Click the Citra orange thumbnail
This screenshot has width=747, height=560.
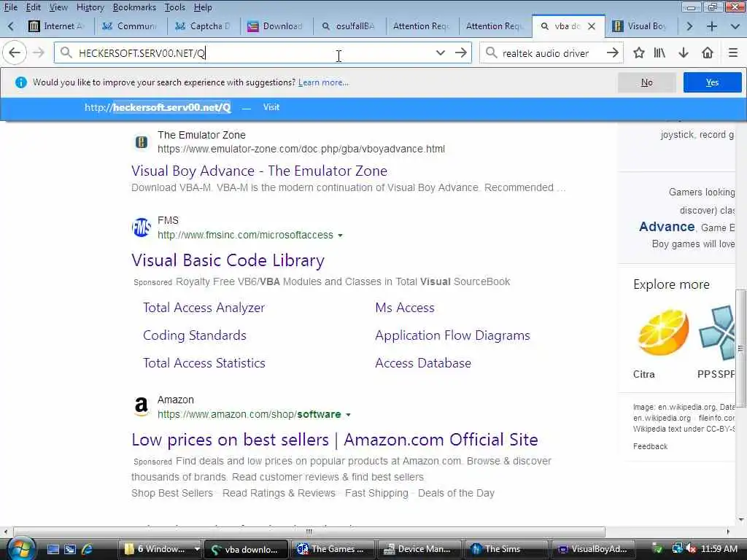663,332
